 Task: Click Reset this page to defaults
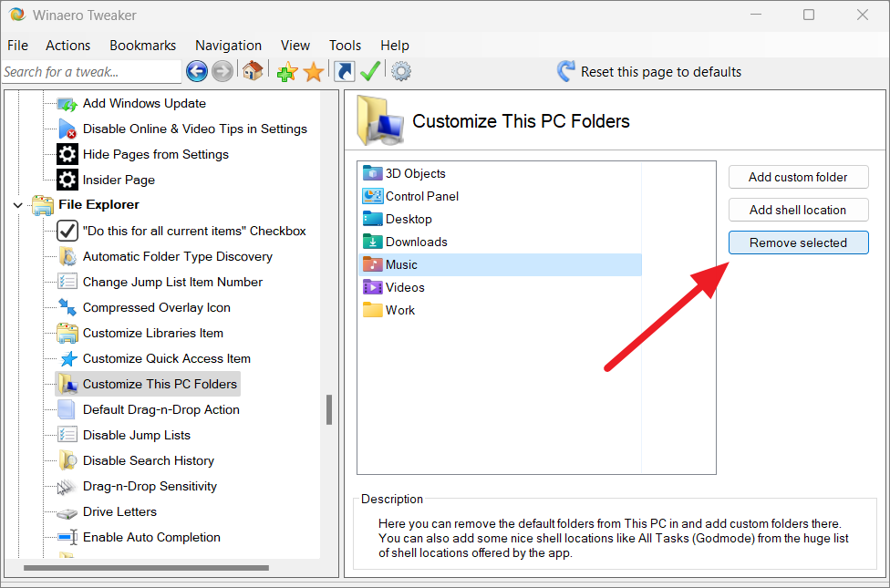(661, 72)
